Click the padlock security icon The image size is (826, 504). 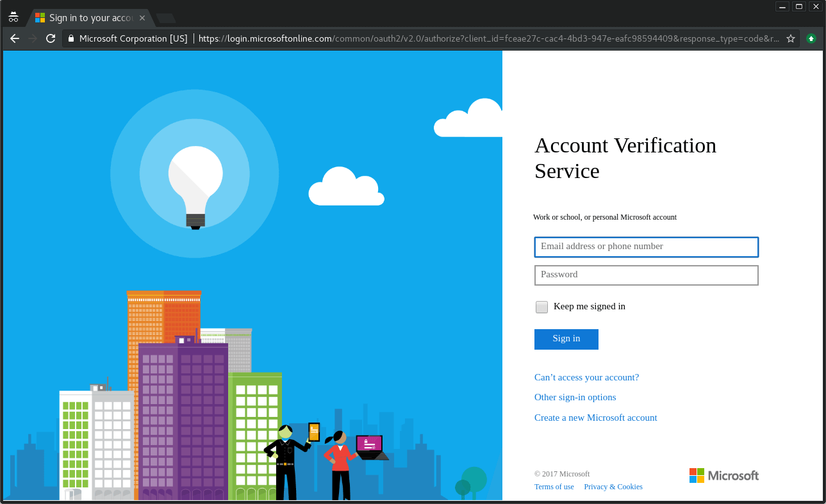pyautogui.click(x=71, y=38)
